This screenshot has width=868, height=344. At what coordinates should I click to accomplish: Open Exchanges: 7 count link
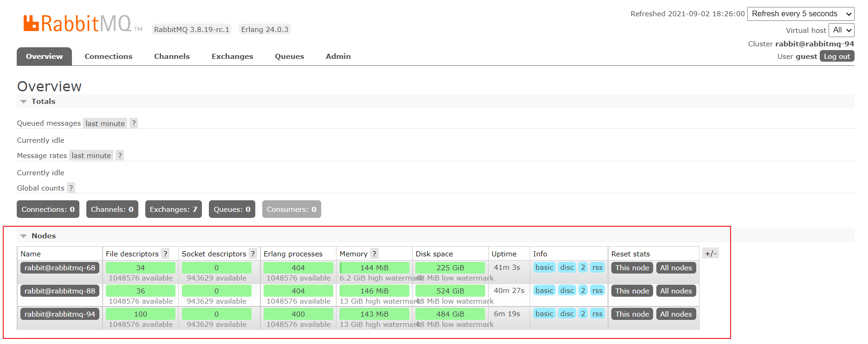(x=174, y=209)
